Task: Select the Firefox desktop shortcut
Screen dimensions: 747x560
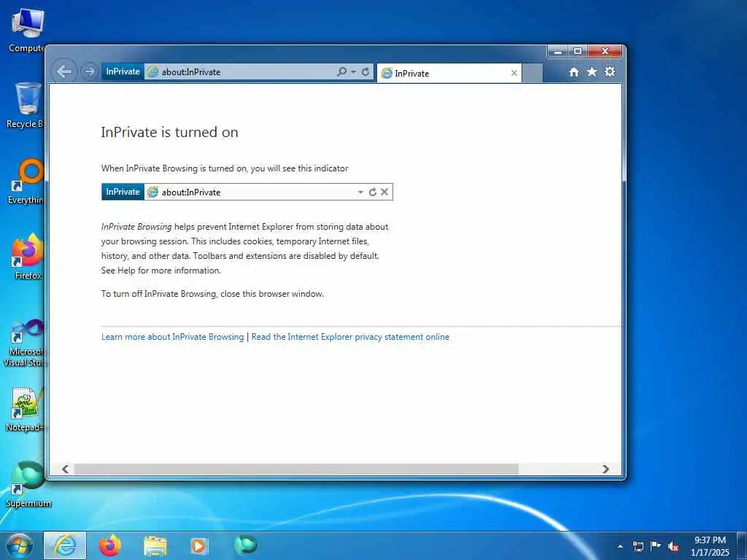Action: 28,257
